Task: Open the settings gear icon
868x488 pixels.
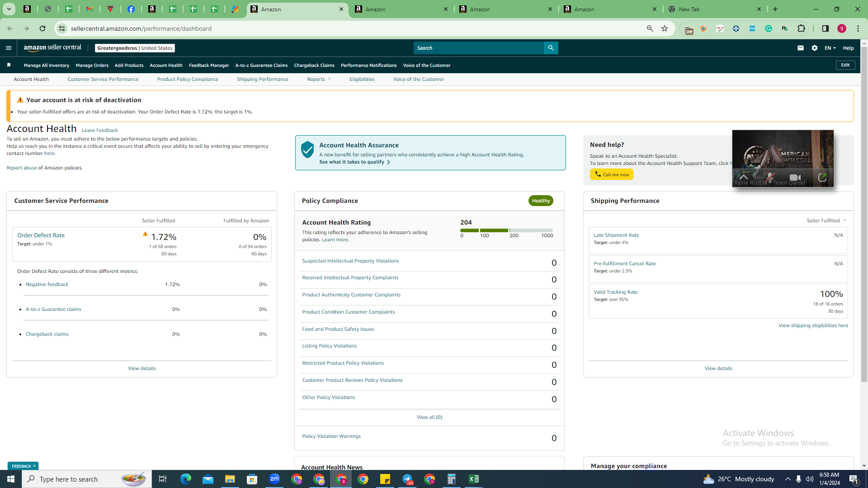Action: click(815, 48)
